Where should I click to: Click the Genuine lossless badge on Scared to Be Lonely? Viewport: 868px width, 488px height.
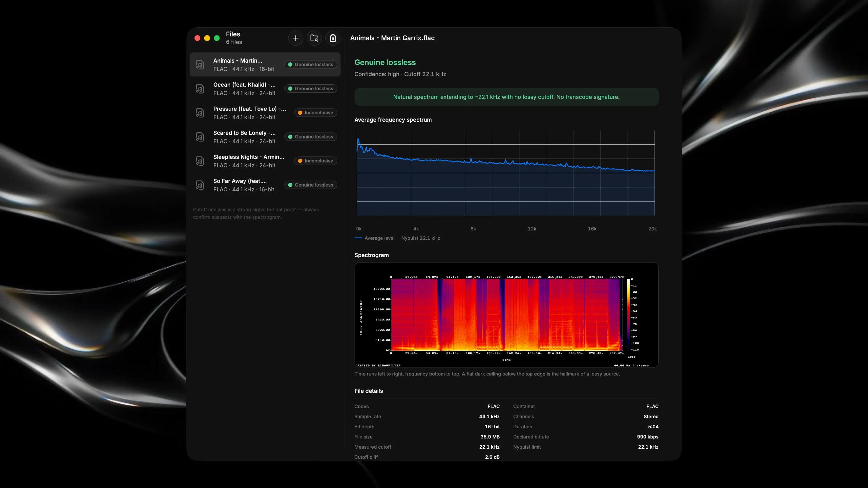(311, 137)
